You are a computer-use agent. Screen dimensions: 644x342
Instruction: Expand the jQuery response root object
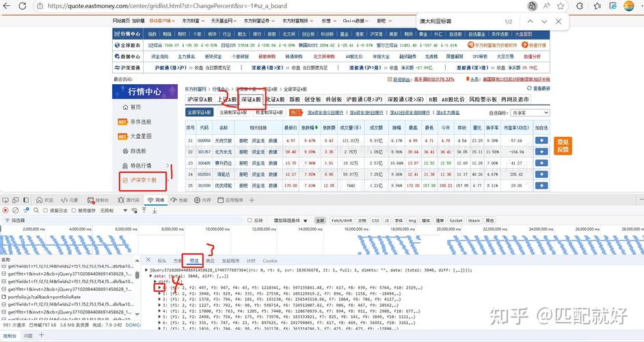pos(148,270)
